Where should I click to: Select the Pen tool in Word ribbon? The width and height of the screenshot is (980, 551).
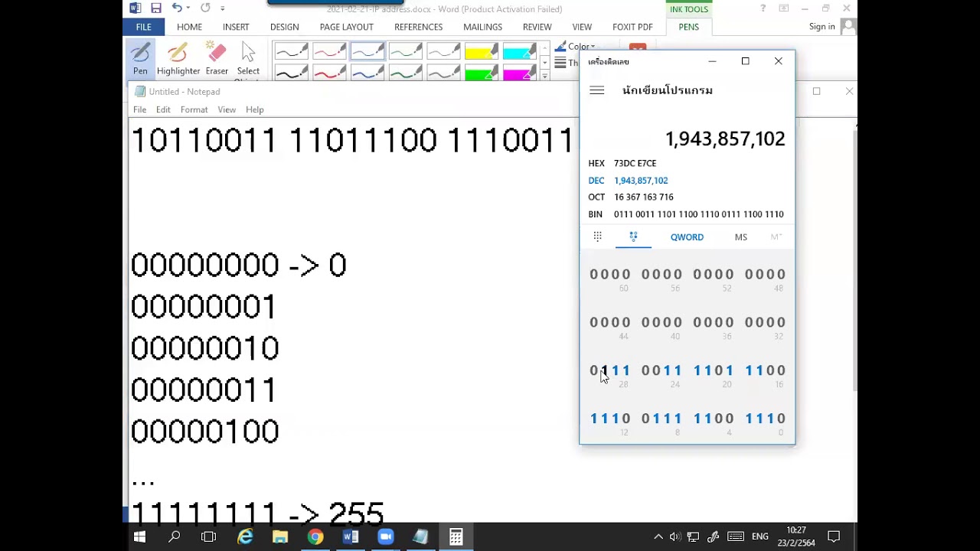point(140,59)
